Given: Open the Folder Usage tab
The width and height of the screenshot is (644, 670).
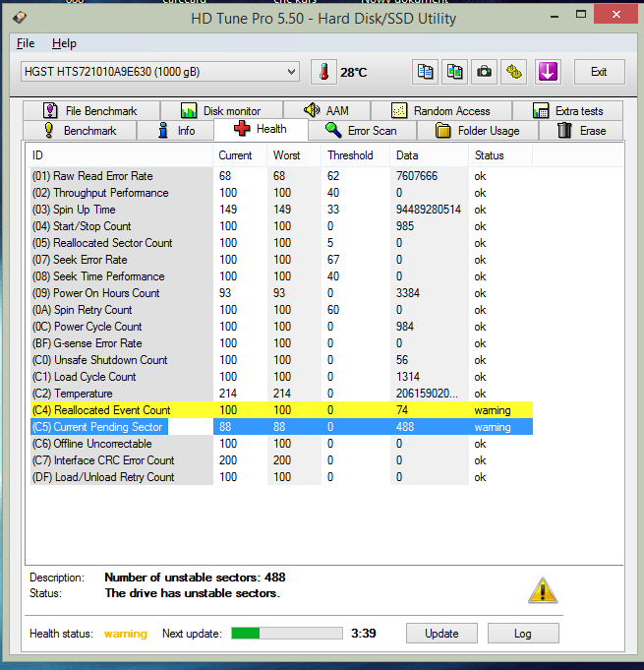Looking at the screenshot, I should pos(478,130).
